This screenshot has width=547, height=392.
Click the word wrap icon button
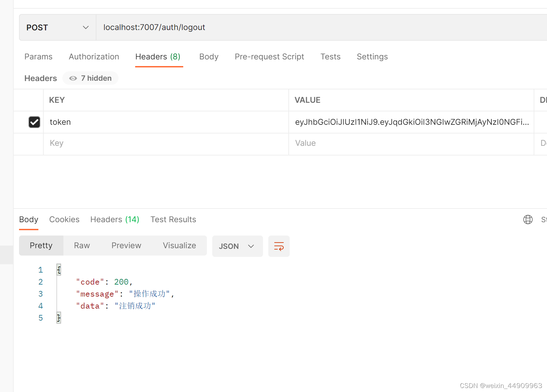[279, 246]
